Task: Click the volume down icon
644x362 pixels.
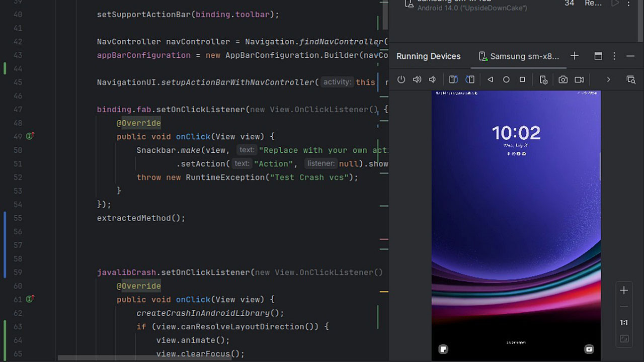Action: point(432,79)
